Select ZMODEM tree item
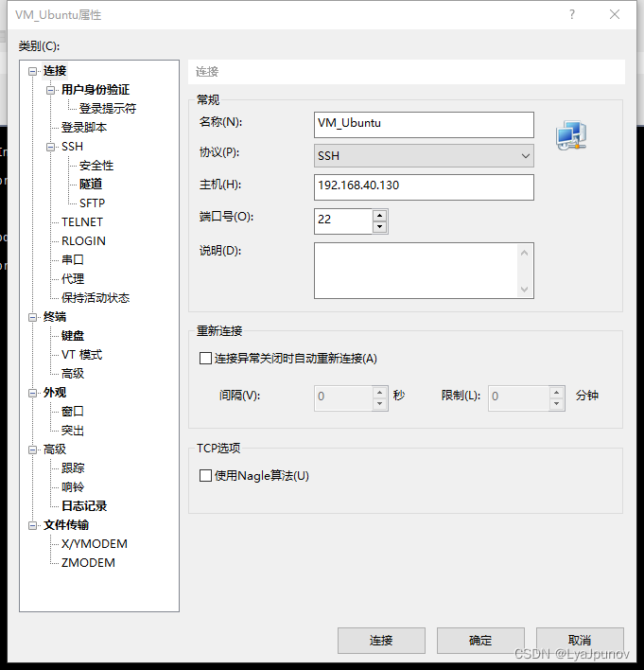The image size is (644, 670). pos(88,563)
